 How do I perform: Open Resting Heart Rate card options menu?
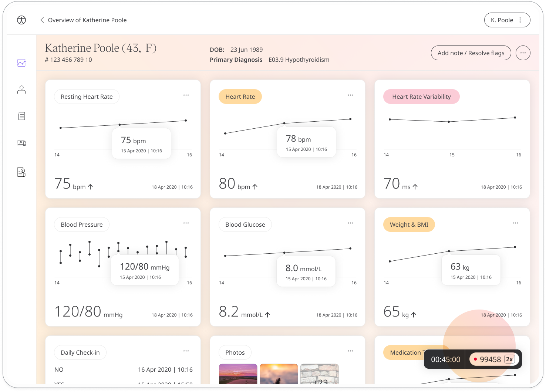(186, 95)
